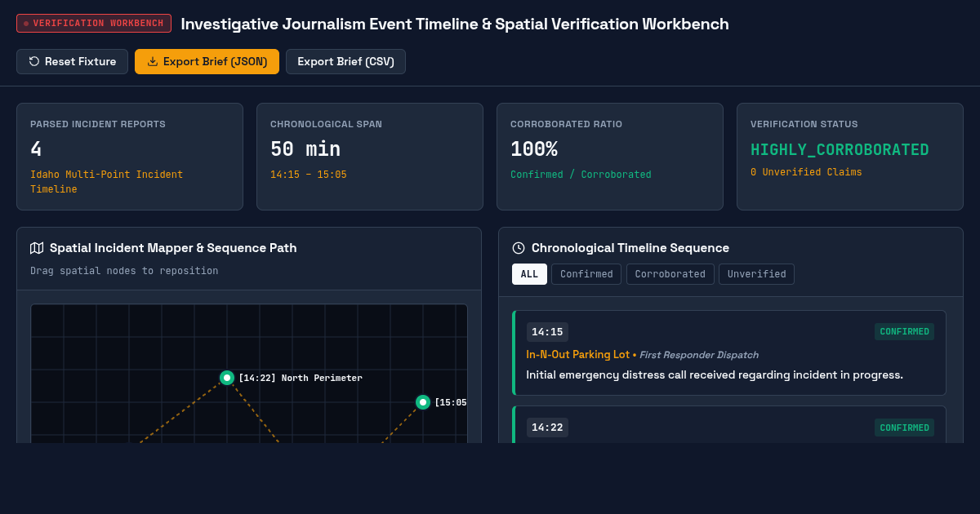Click the workbench page title heading
Screen dimensions: 980x514
[455, 24]
